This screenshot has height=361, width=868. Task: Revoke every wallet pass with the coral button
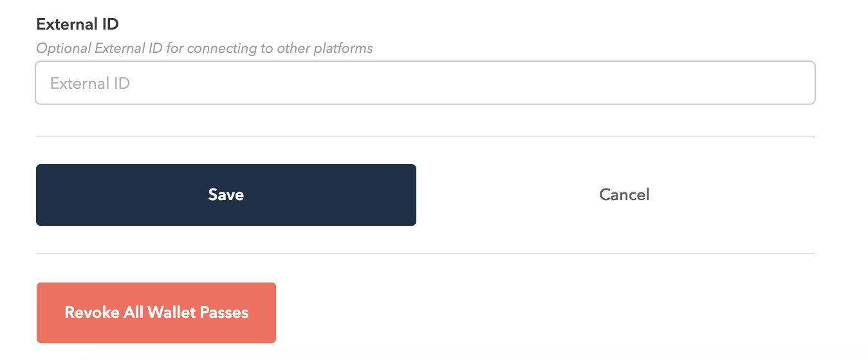156,313
